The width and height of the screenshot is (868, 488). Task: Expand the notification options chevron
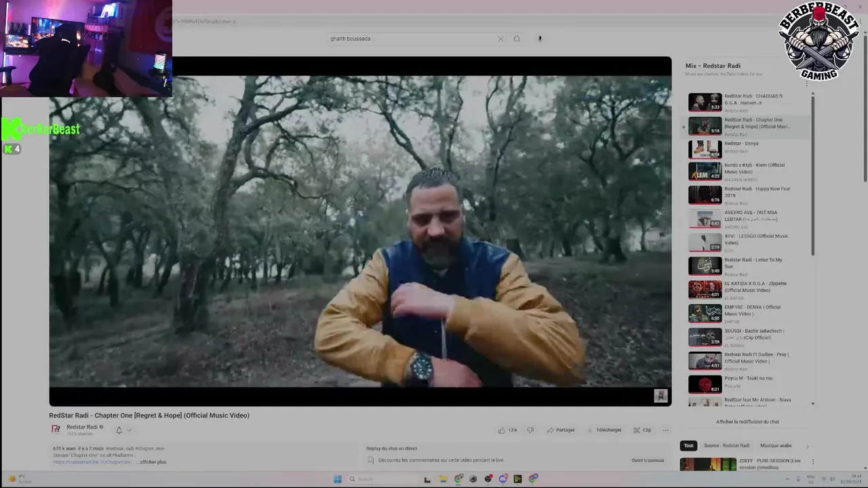[x=129, y=430]
